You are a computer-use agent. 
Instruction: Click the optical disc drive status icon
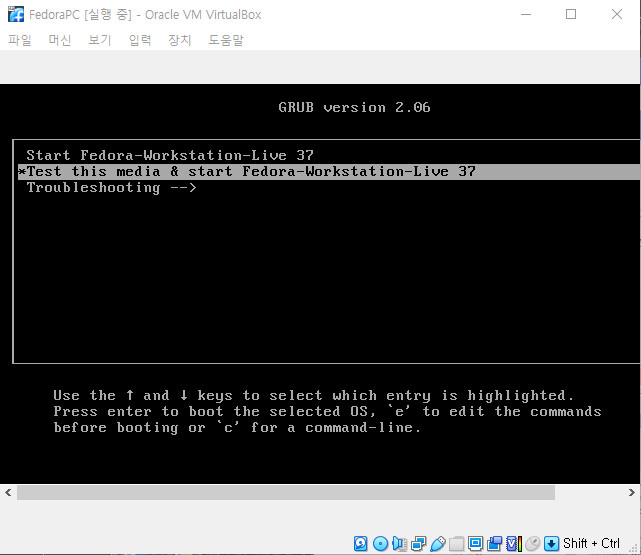pos(381,544)
